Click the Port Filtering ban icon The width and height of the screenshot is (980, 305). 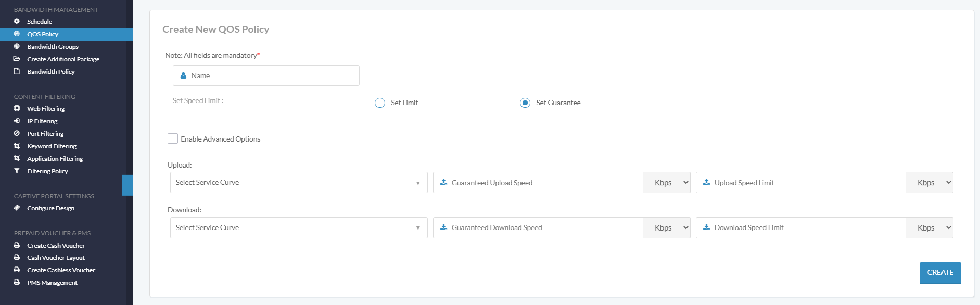[x=17, y=133]
